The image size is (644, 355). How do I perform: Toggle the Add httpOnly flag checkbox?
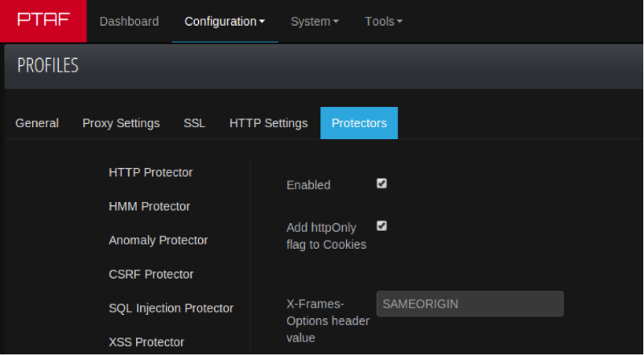(x=382, y=226)
